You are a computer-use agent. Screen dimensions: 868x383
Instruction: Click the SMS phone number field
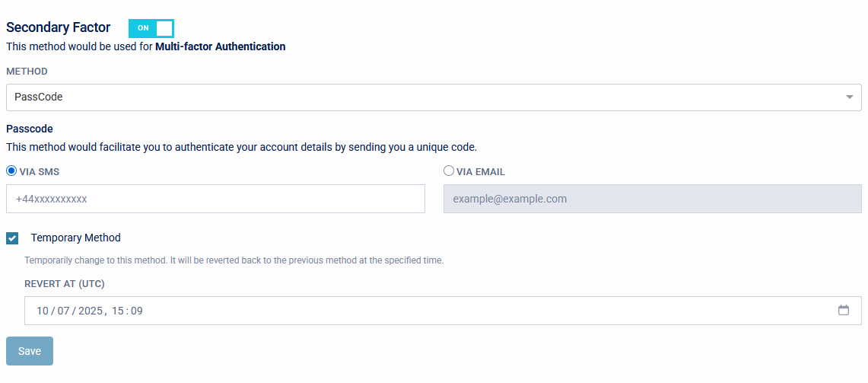[x=215, y=199]
